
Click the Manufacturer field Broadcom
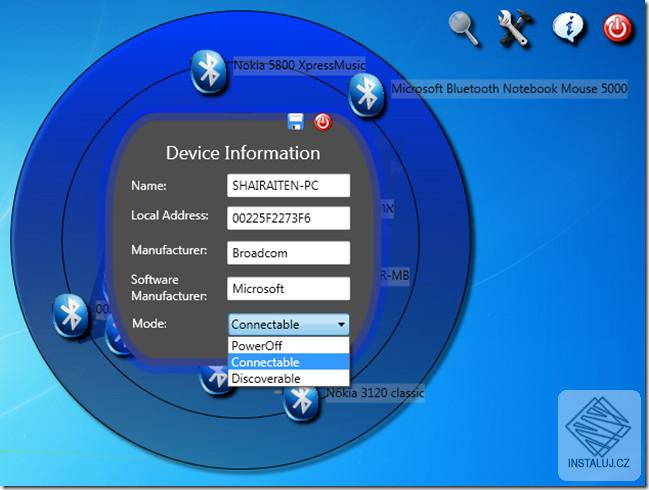288,253
